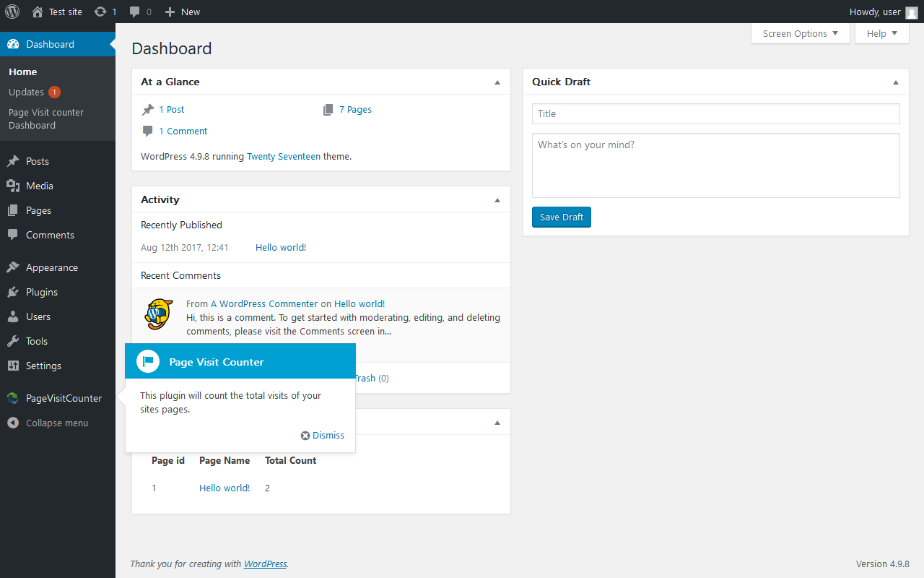
Task: Click the Appearance brush icon in sidebar
Action: point(13,267)
